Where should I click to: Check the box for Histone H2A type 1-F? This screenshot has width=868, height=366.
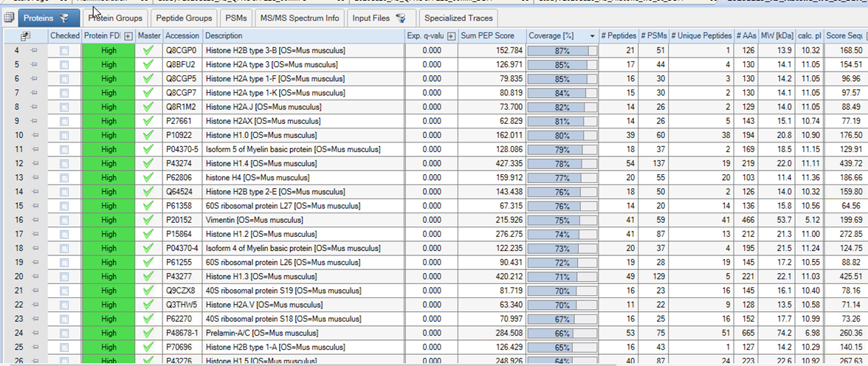pyautogui.click(x=65, y=79)
